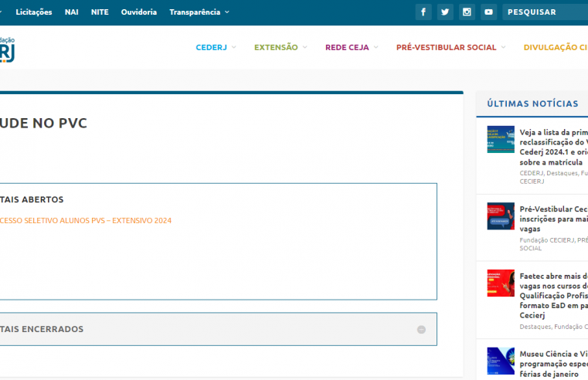Click the Últimas Notícias sidebar heading
This screenshot has height=380, width=588.
pyautogui.click(x=532, y=103)
